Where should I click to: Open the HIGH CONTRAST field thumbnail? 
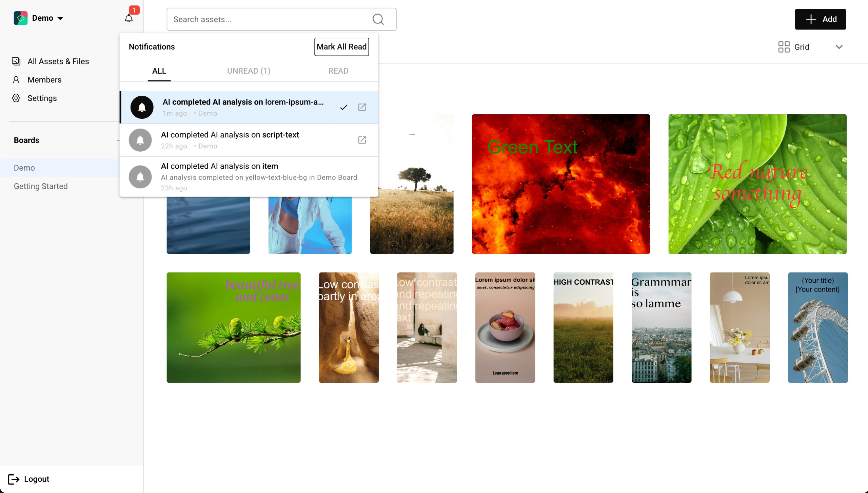tap(583, 327)
